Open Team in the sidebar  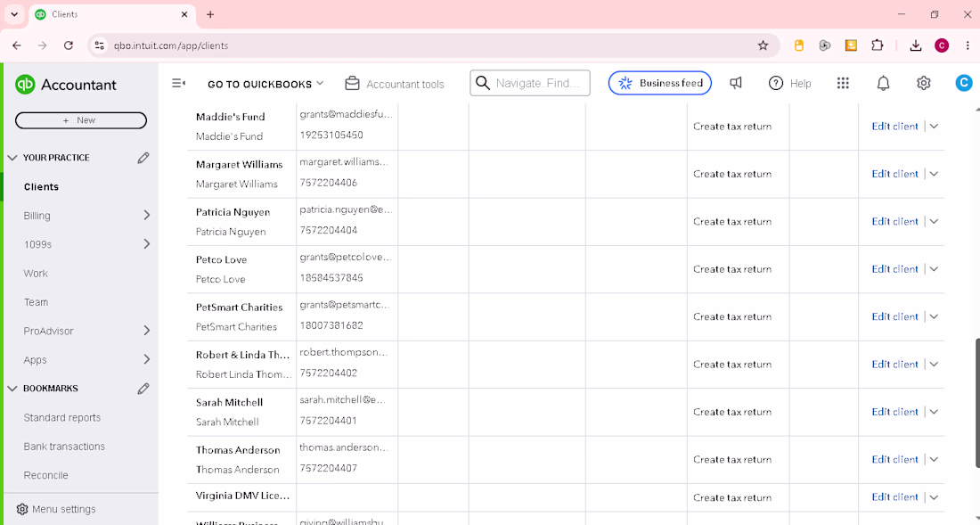(x=36, y=302)
